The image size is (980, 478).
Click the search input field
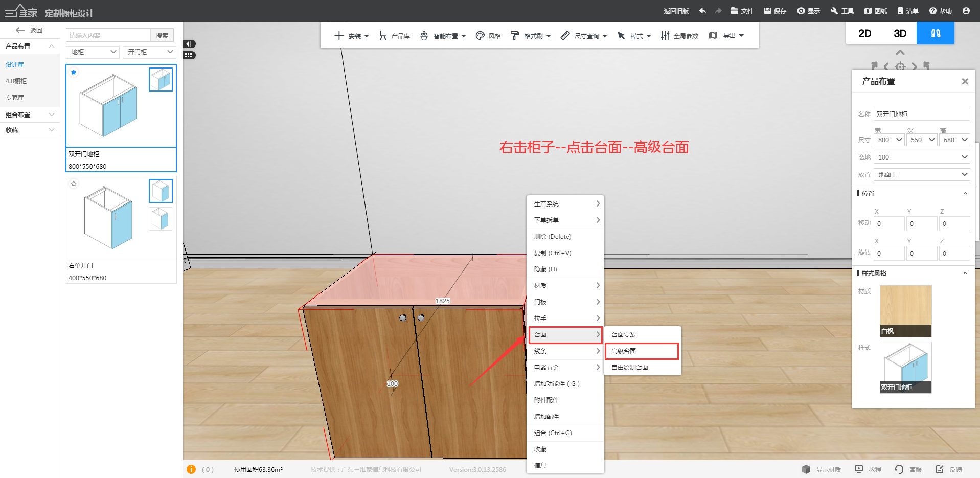[x=108, y=35]
